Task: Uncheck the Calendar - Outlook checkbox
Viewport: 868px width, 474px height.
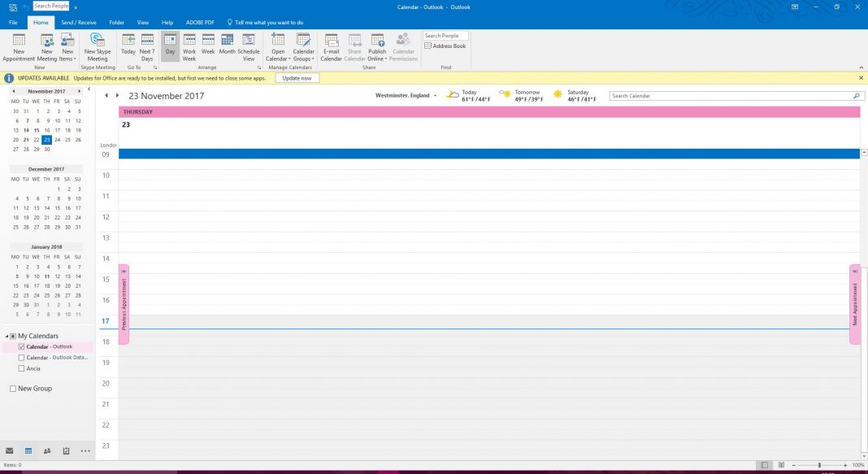Action: tap(22, 346)
